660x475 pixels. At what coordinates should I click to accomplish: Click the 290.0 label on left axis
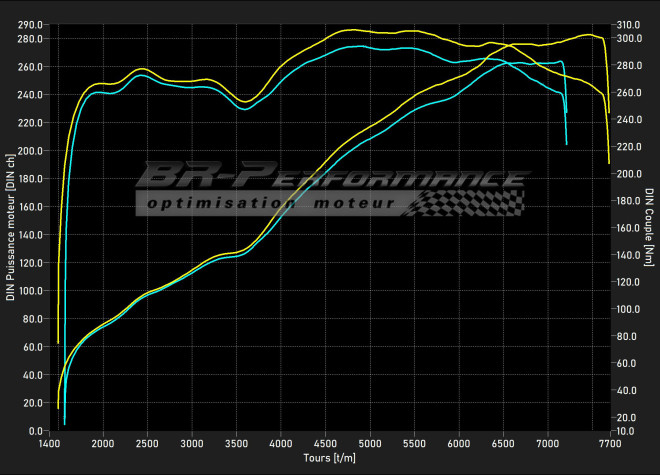click(30, 24)
